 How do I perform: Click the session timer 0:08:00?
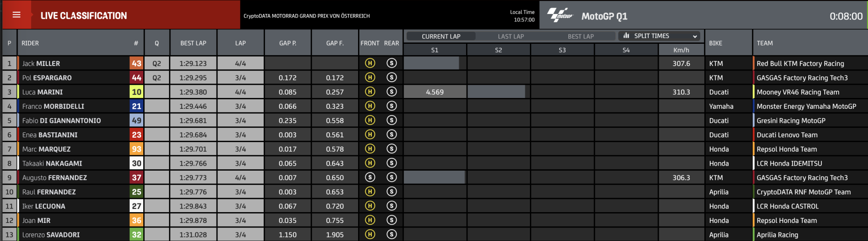click(846, 16)
